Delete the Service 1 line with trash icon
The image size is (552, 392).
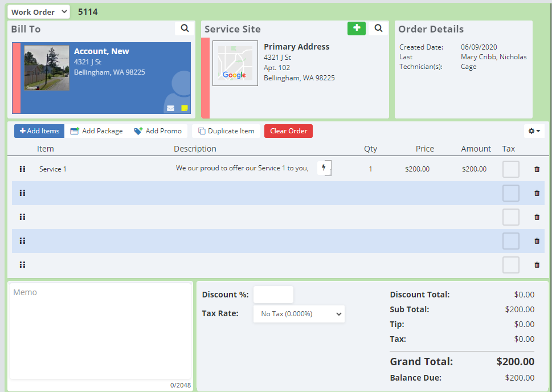coord(537,169)
